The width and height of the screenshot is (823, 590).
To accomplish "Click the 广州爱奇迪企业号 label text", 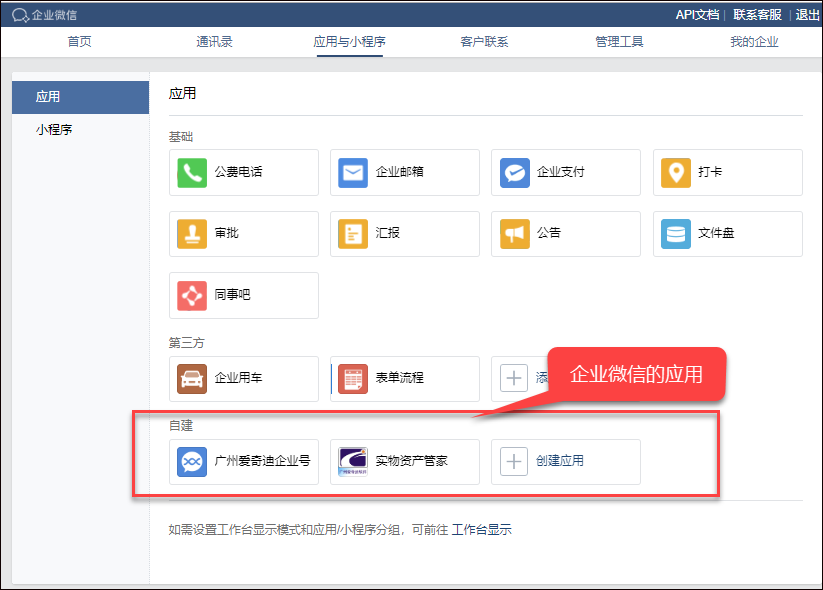I will [x=262, y=461].
